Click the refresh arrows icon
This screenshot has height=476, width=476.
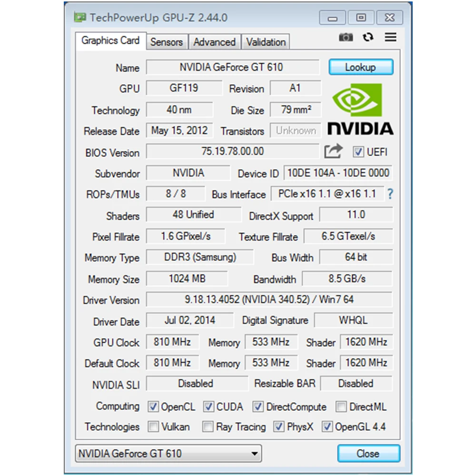[x=368, y=37]
